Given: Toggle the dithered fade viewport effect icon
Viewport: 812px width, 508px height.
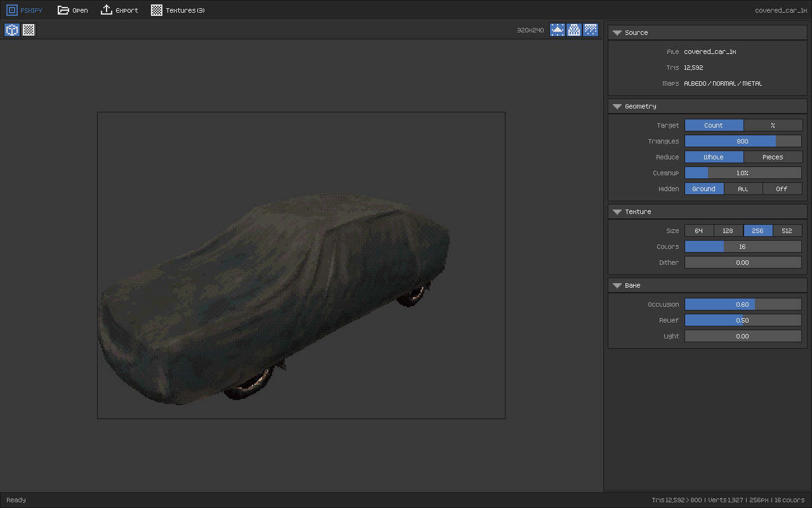Looking at the screenshot, I should 591,30.
